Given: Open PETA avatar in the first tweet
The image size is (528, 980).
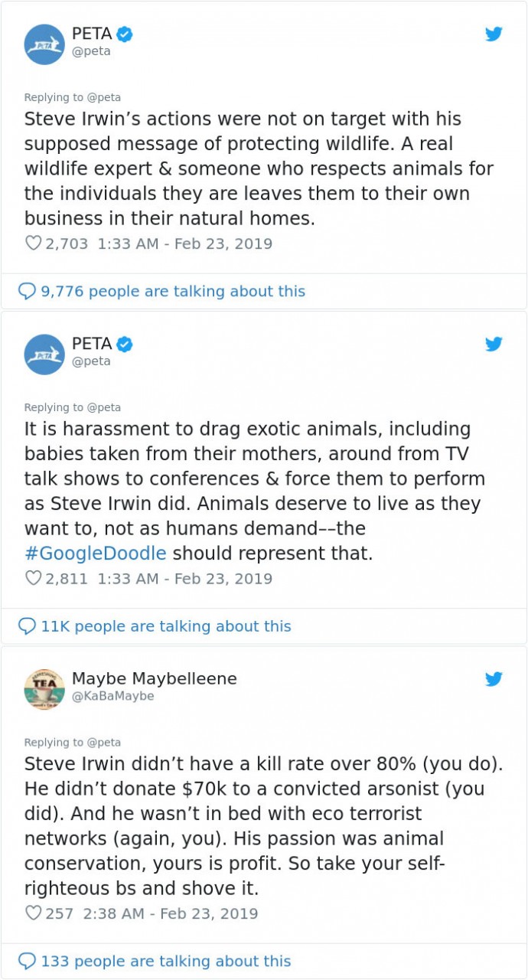Looking at the screenshot, I should pos(44,44).
